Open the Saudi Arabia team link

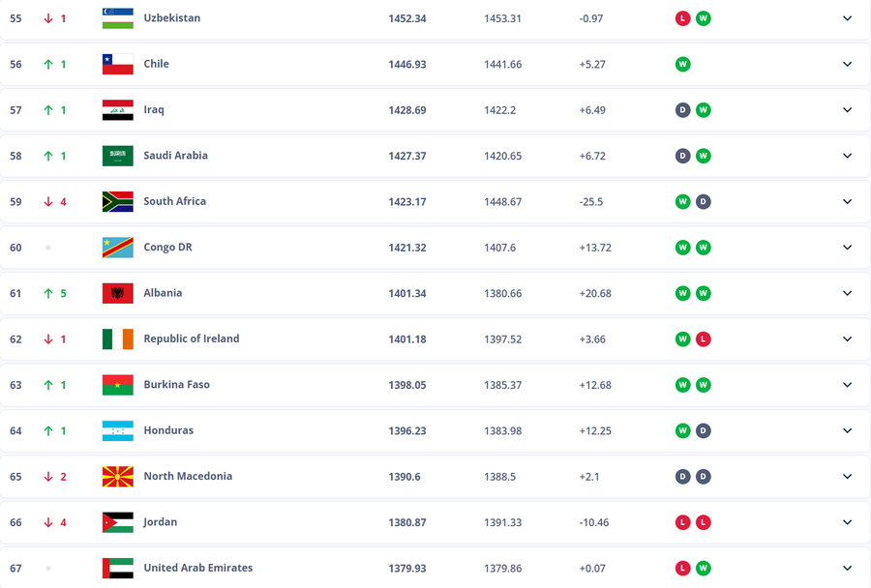(175, 156)
